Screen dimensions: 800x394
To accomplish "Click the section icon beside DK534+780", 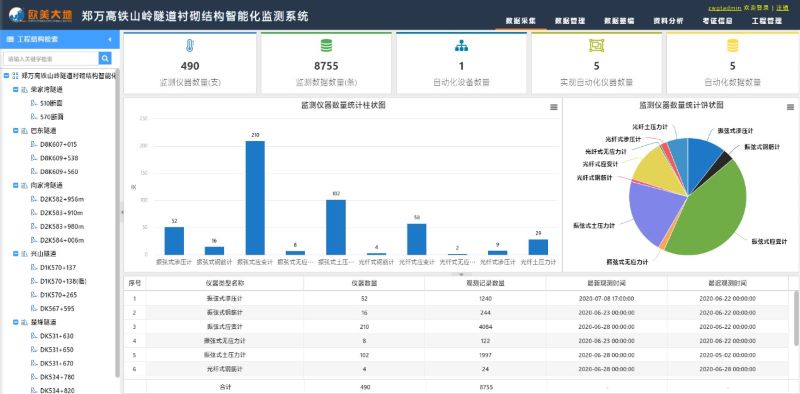I will [x=34, y=377].
